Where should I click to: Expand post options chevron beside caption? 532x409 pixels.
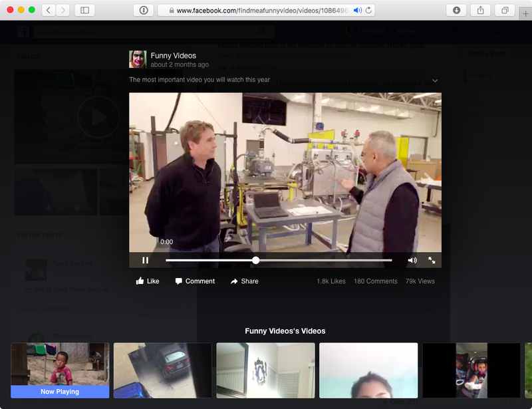click(x=435, y=80)
